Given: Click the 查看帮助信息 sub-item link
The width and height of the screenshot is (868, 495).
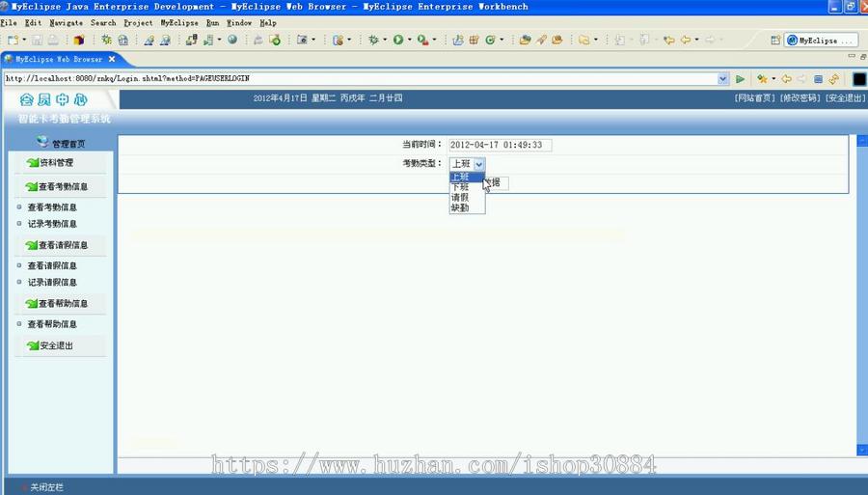Looking at the screenshot, I should [52, 324].
